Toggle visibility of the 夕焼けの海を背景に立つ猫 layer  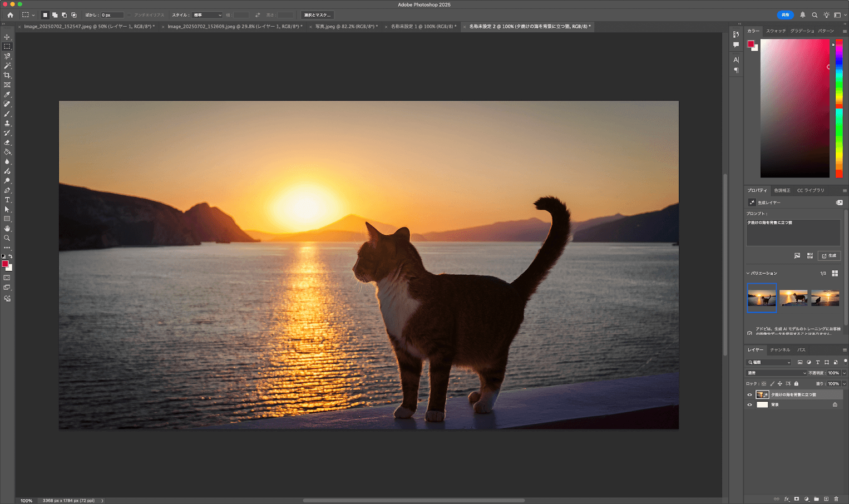coord(749,394)
